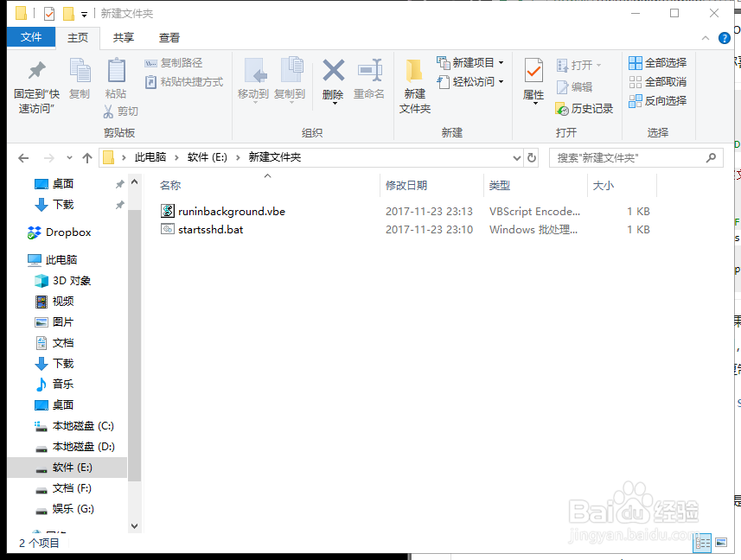Image resolution: width=741 pixels, height=560 pixels.
Task: Navigate to 本地磁盘 (C:) in sidebar
Action: click(x=80, y=425)
